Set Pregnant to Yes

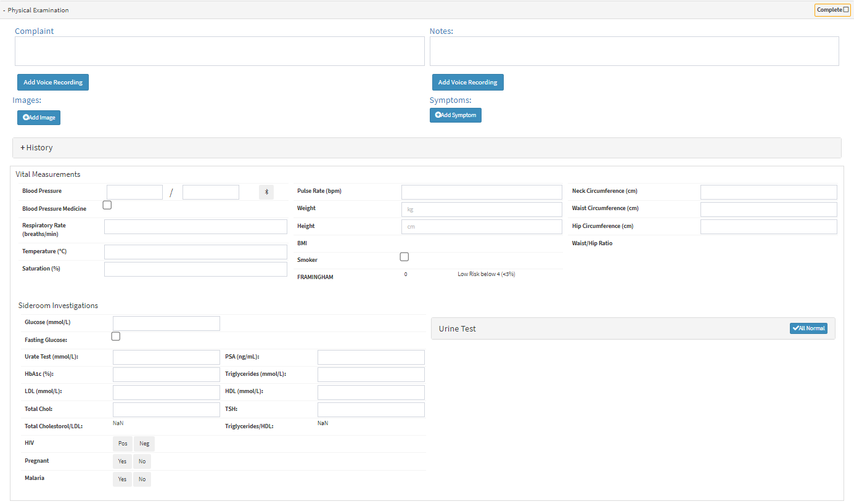122,461
